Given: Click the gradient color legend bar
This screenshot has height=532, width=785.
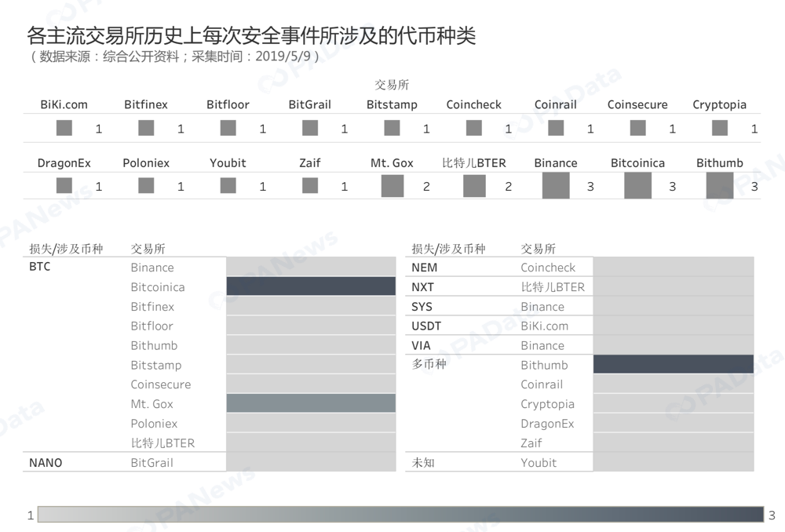Looking at the screenshot, I should (400, 515).
